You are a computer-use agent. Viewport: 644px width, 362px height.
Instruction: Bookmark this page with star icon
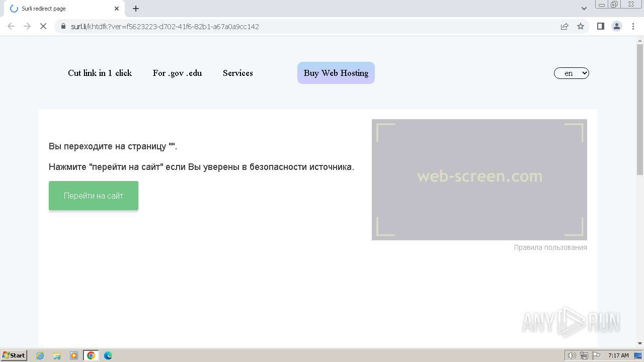tap(581, 26)
